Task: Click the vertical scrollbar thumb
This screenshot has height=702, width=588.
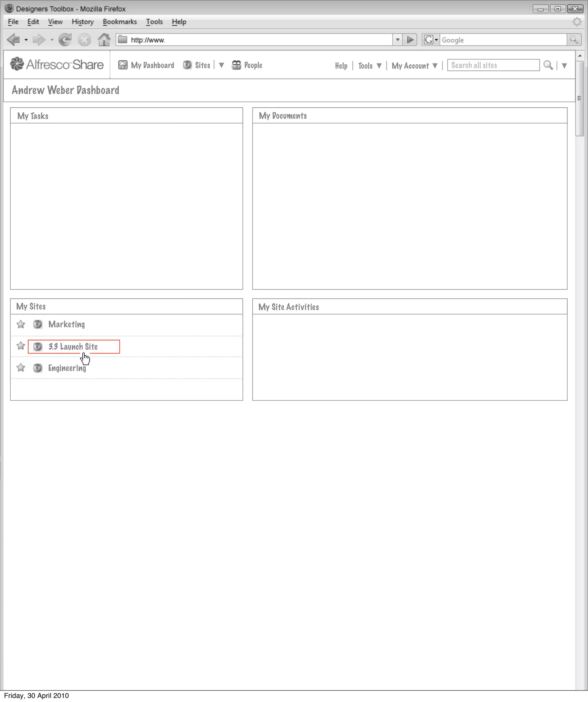Action: (x=580, y=98)
